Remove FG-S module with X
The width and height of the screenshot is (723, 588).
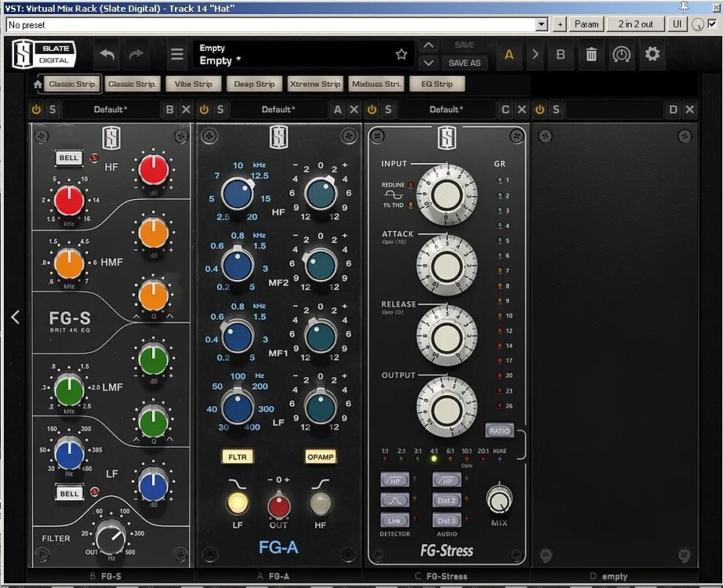coord(186,109)
